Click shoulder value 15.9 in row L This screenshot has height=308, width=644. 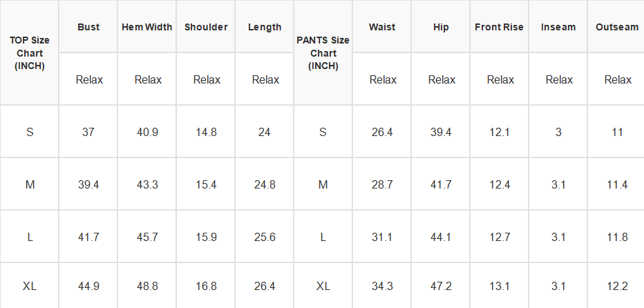point(206,238)
